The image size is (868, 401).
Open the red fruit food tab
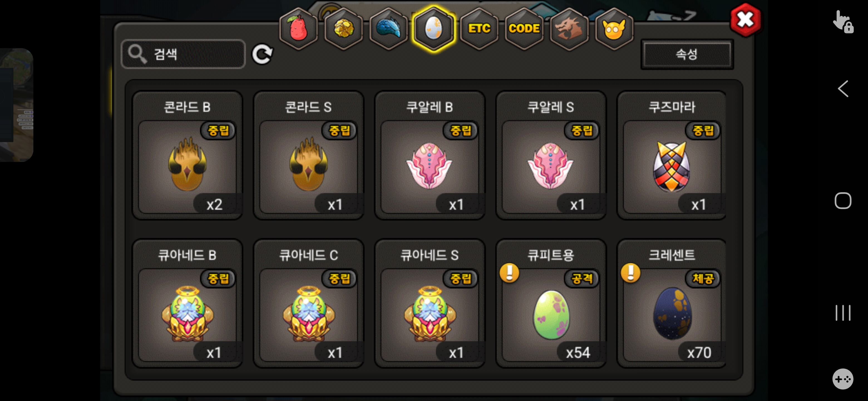tap(298, 29)
